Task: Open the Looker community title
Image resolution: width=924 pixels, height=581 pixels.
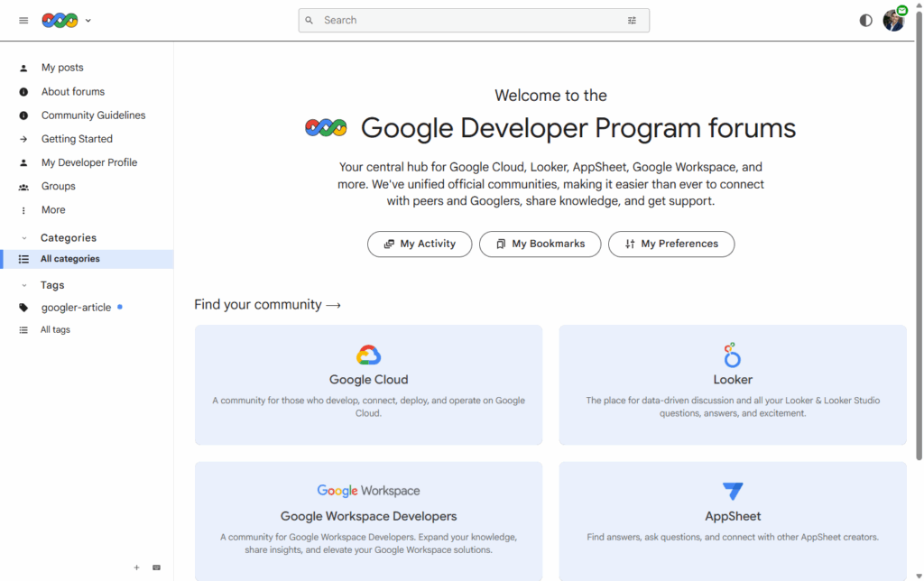Action: [x=733, y=380]
